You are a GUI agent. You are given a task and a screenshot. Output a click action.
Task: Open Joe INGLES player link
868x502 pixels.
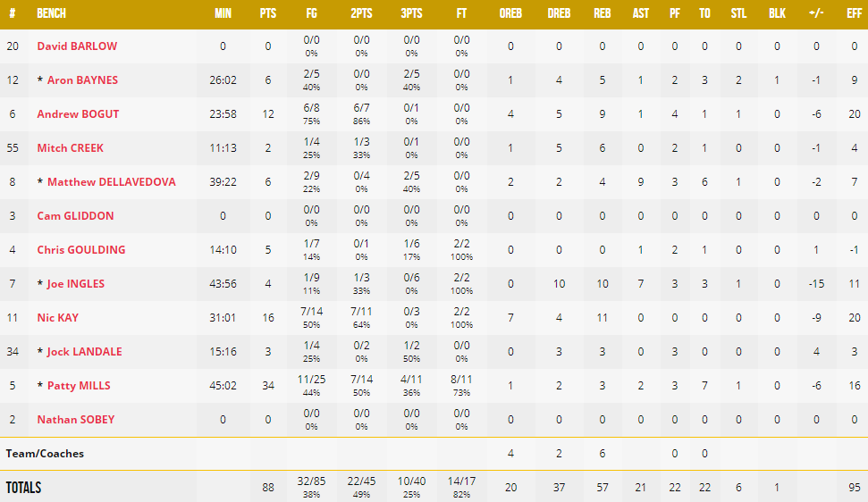point(76,284)
